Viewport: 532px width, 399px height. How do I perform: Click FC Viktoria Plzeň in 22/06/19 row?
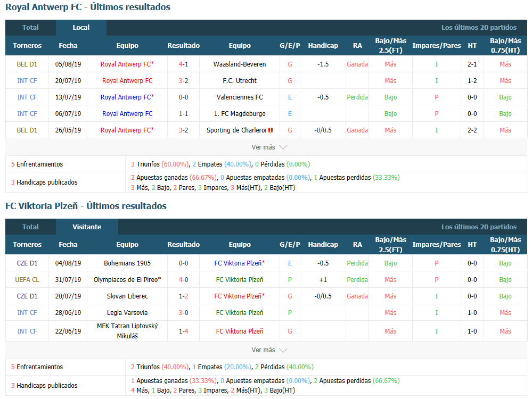tap(240, 331)
